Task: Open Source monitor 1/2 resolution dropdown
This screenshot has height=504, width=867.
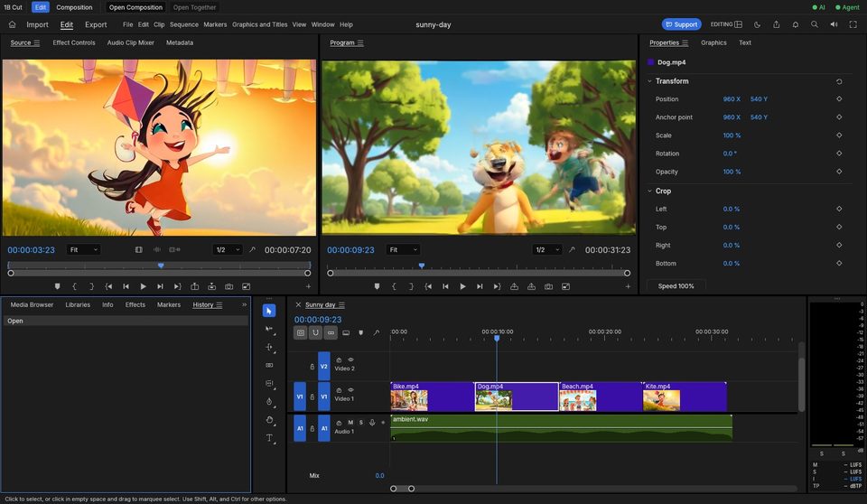Action: (228, 250)
